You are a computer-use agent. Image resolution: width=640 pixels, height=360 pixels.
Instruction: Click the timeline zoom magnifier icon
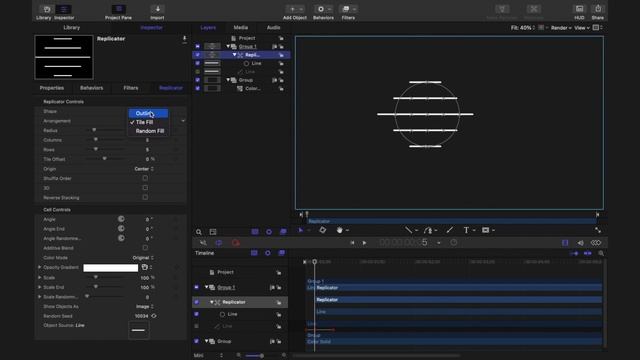pyautogui.click(x=601, y=253)
